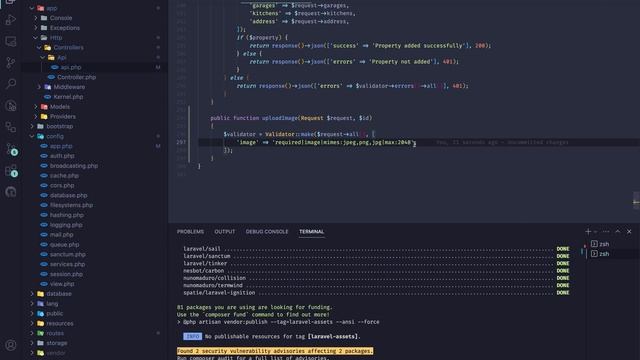640x360 pixels.
Task: Open Search view in activity bar
Action: pyautogui.click(x=11, y=84)
